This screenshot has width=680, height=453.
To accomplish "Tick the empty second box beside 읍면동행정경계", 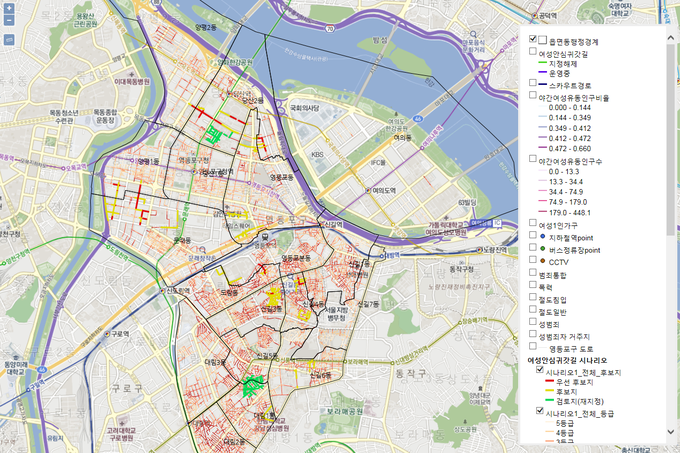I will pyautogui.click(x=542, y=40).
